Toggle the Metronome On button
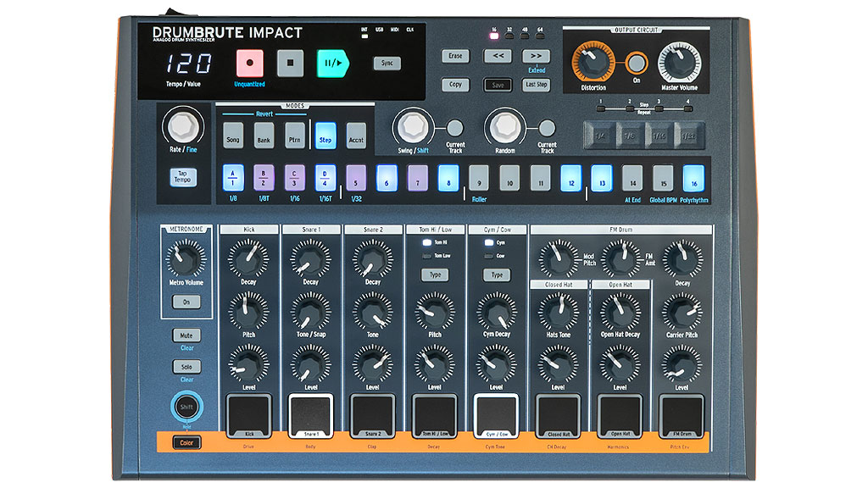Viewport: 868px width, 488px height. click(x=186, y=302)
